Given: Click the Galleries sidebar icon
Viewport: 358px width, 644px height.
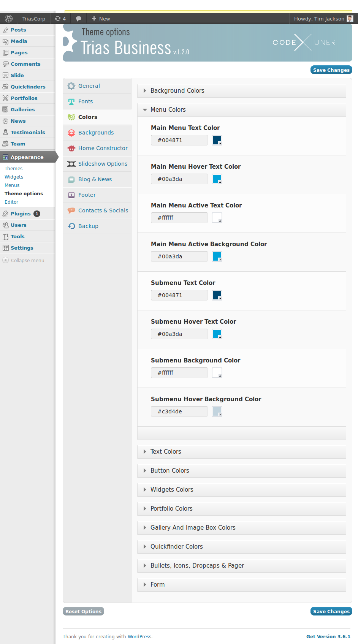Looking at the screenshot, I should (x=6, y=109).
